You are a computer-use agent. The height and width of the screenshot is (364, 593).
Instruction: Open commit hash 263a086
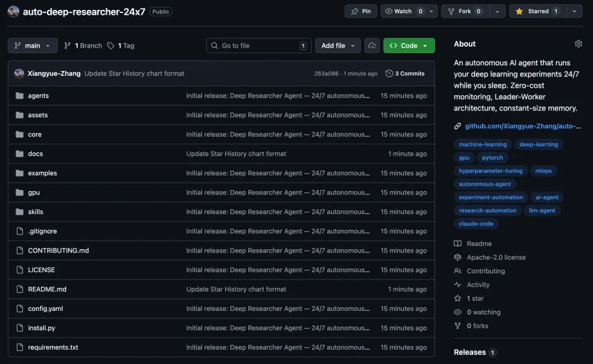pos(326,73)
